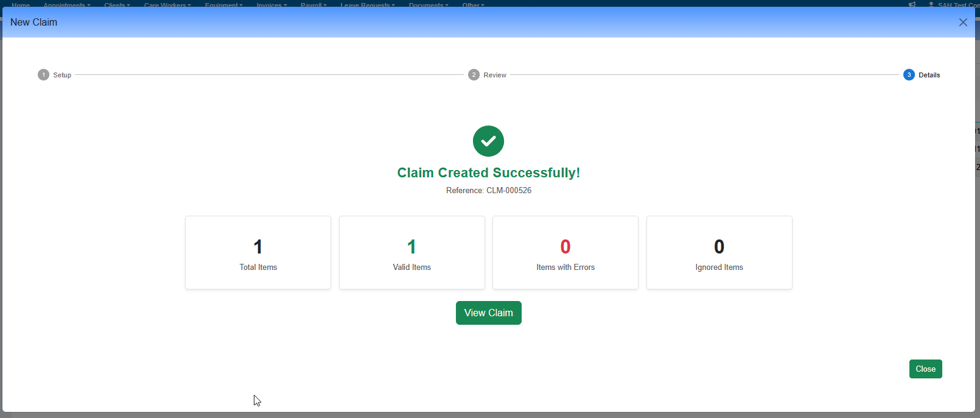Select the Items with Errors card
The image size is (980, 418).
565,252
